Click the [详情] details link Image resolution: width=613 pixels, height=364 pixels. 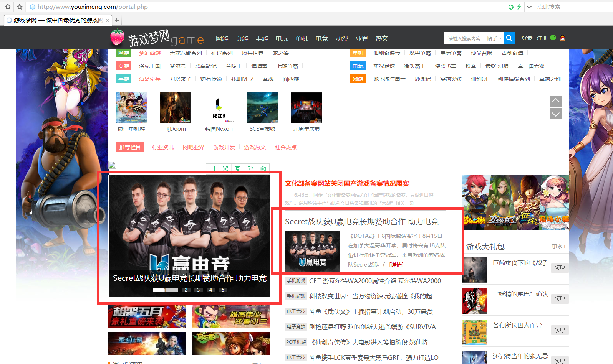(x=396, y=265)
